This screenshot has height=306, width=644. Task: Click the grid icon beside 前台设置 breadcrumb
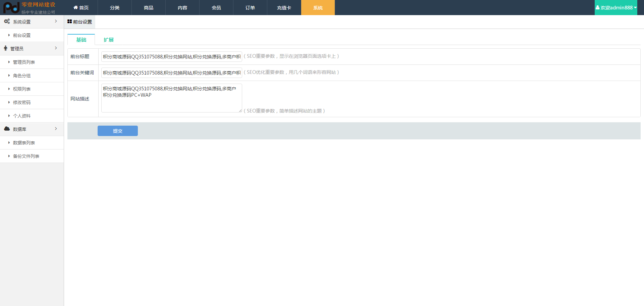[x=69, y=21]
